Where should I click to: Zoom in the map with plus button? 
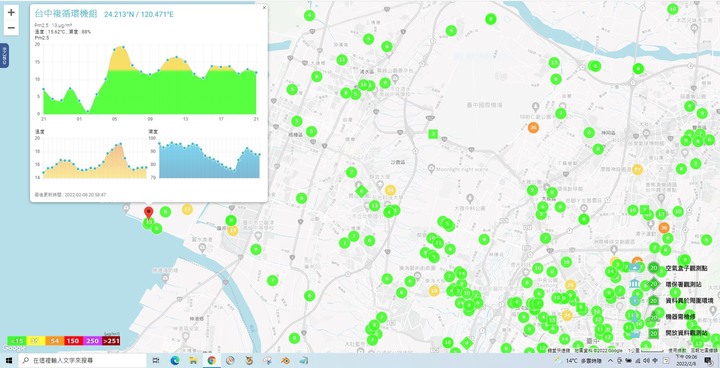coord(11,12)
